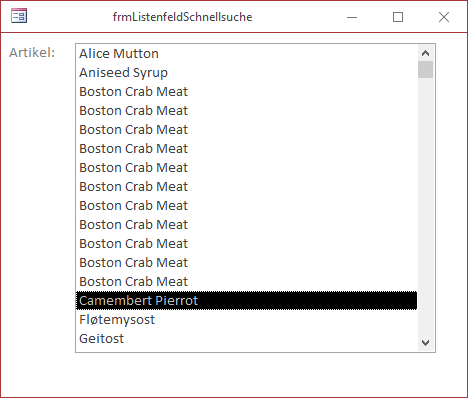Viewport: 468px width, 398px height.
Task: Select Alice Mutton in the list
Action: [x=246, y=54]
